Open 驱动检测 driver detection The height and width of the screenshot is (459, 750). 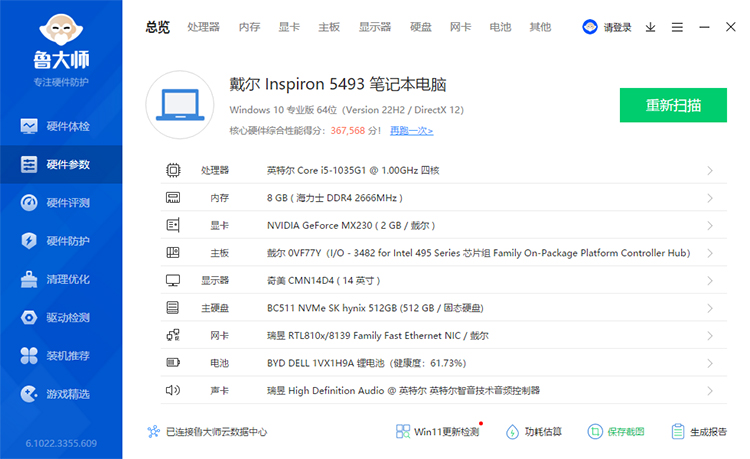(x=61, y=317)
